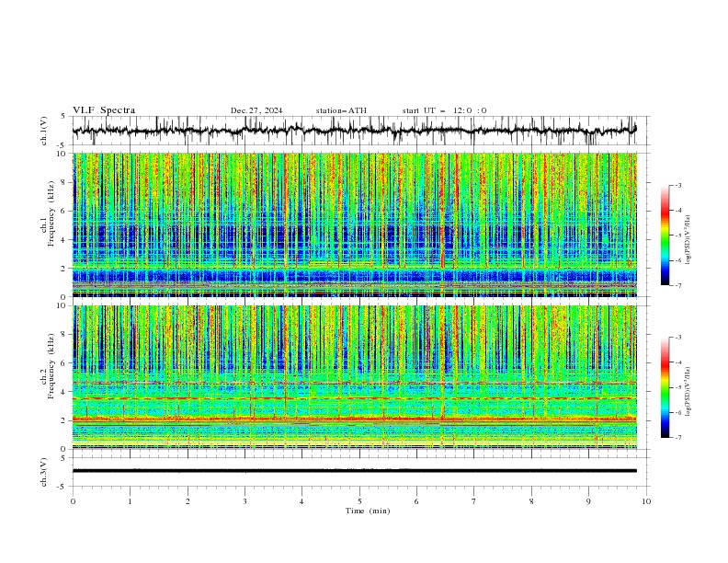The image size is (728, 563).
Task: Click the "4" kHz tick on ch.2 frequency axis
Action: point(64,392)
